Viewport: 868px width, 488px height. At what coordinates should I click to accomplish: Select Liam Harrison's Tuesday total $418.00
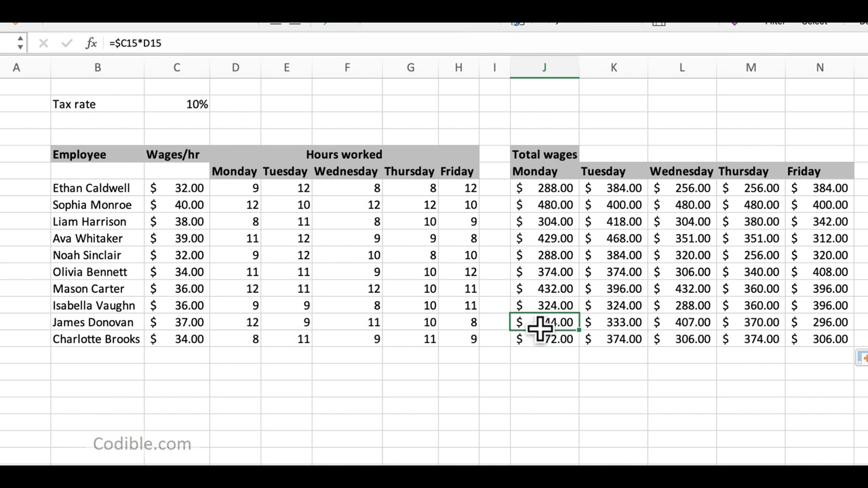coord(614,222)
